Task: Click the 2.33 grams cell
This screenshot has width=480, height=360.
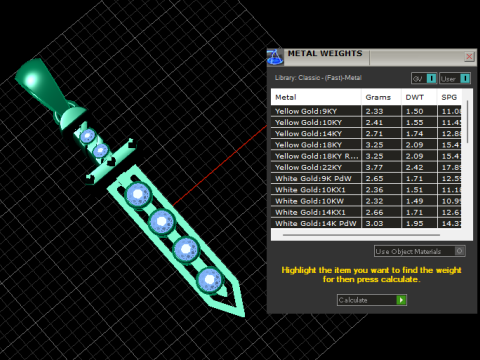Action: click(381, 111)
